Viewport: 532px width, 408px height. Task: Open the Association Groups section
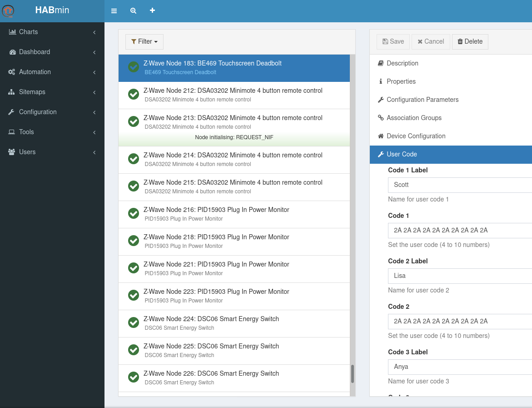click(414, 118)
